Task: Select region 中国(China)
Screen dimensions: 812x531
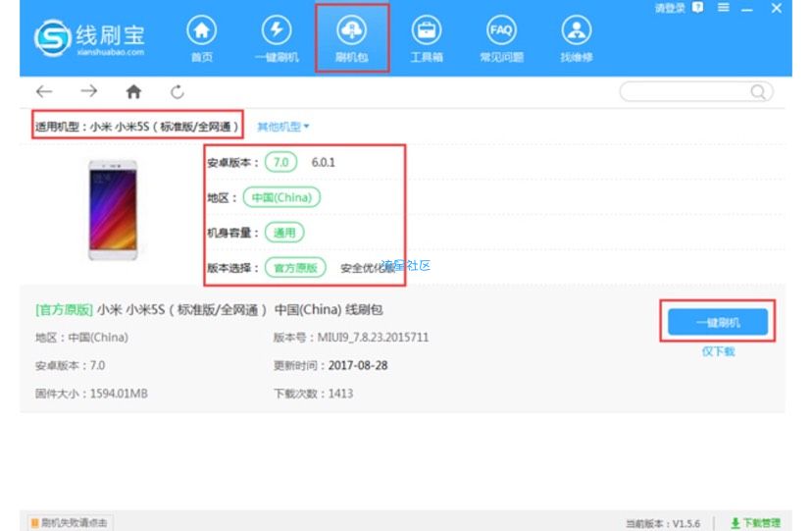Action: (281, 197)
